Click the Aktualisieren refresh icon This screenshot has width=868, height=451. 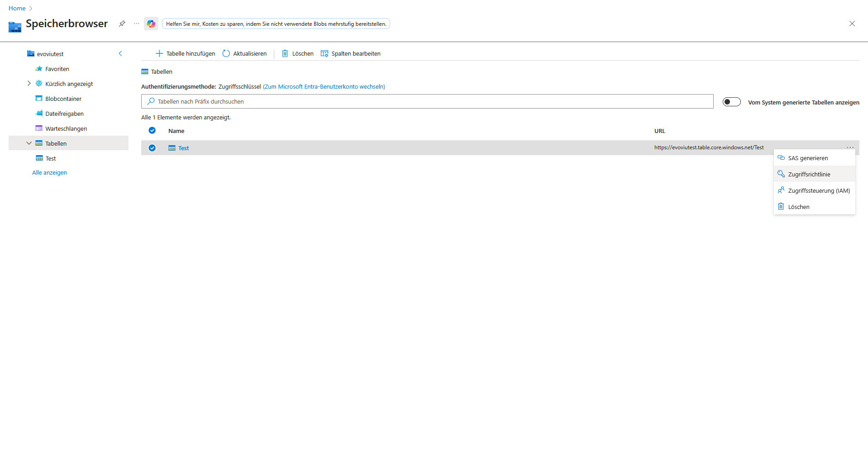coord(226,53)
